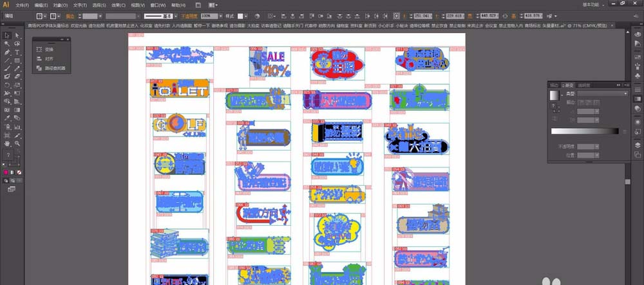
Task: Open the gradient 类型 type dropdown
Action: click(x=603, y=93)
